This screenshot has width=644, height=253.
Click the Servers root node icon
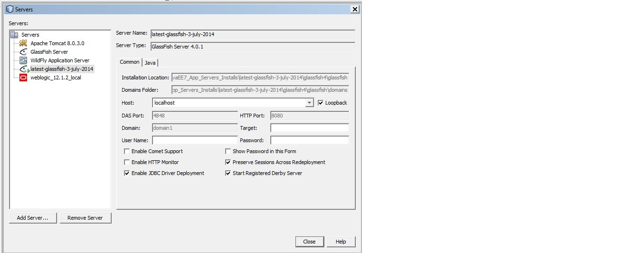[x=14, y=35]
